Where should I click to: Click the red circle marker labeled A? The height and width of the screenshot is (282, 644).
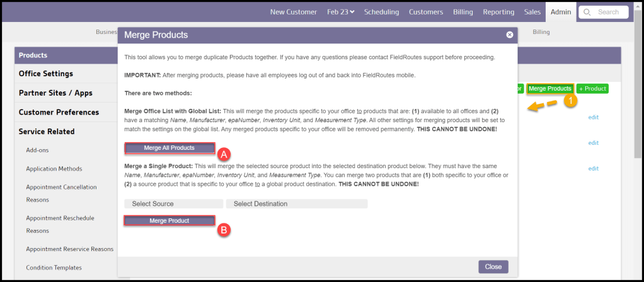click(x=224, y=153)
